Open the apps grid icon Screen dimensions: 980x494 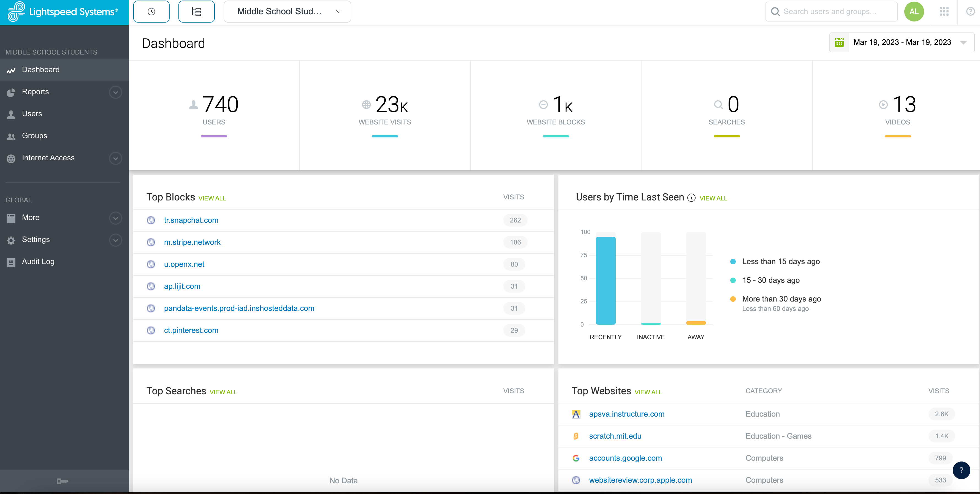coord(944,11)
